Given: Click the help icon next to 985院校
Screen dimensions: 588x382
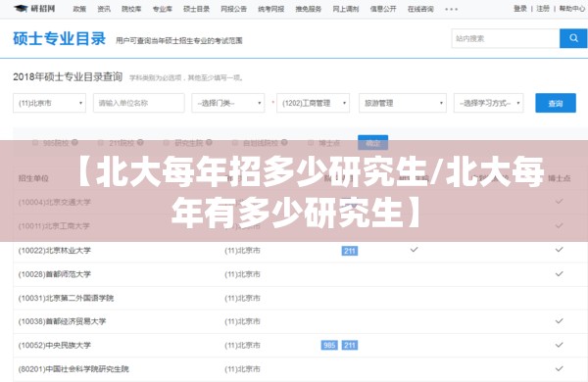Looking at the screenshot, I should click(74, 142).
